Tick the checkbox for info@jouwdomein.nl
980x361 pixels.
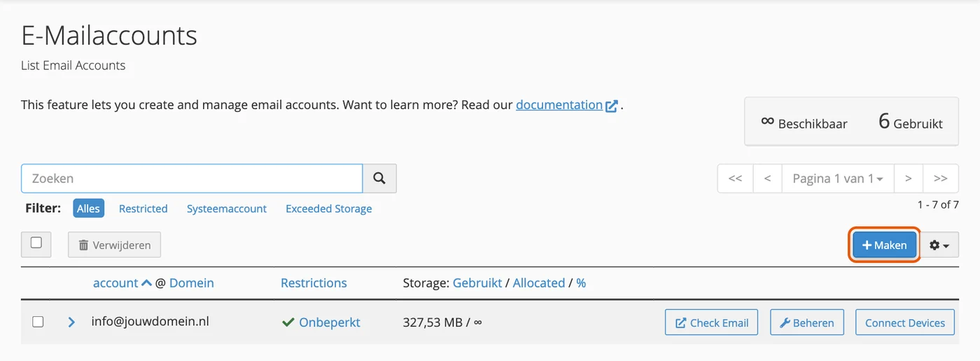click(38, 322)
